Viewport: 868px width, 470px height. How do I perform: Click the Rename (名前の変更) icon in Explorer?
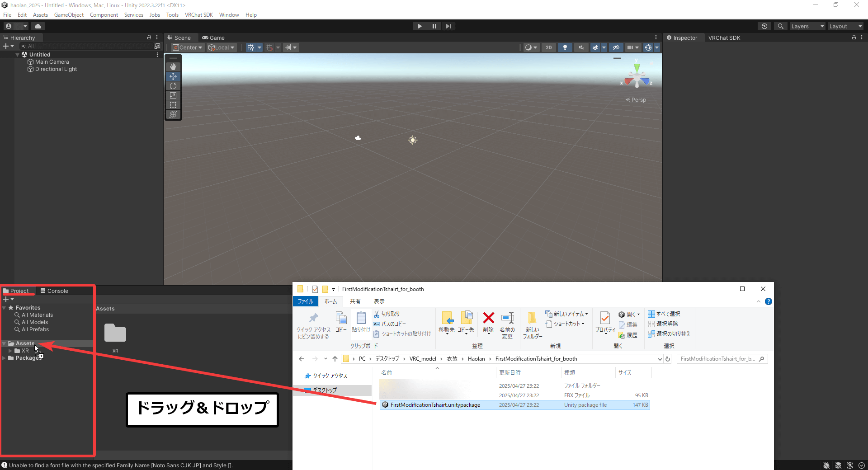point(507,325)
